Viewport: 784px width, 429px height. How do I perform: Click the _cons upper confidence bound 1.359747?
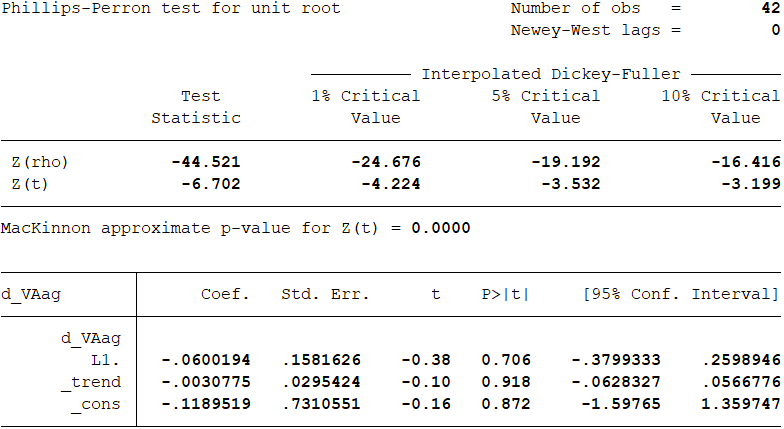740,404
